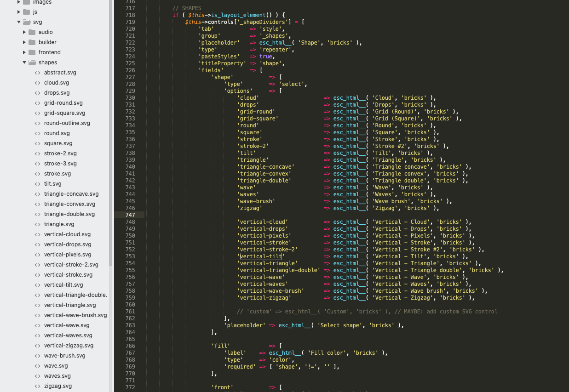Click file icon beside round-outline.svg

pyautogui.click(x=38, y=123)
